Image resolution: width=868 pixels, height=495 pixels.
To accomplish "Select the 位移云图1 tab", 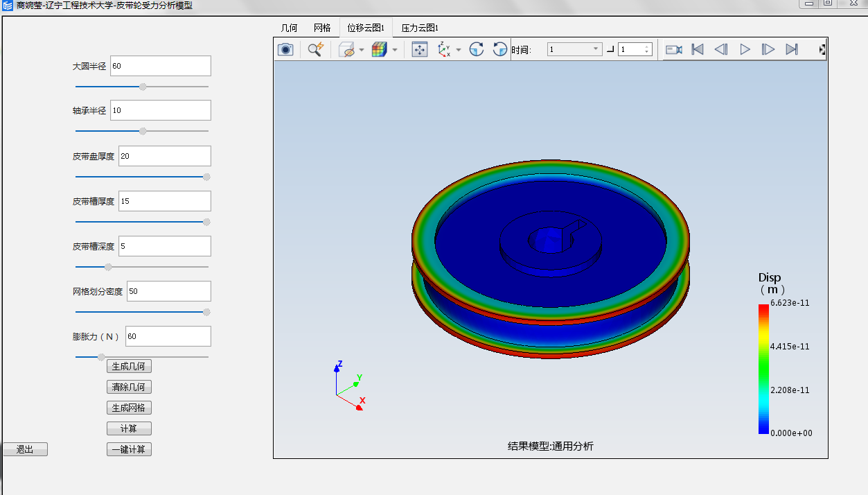I will click(x=366, y=28).
